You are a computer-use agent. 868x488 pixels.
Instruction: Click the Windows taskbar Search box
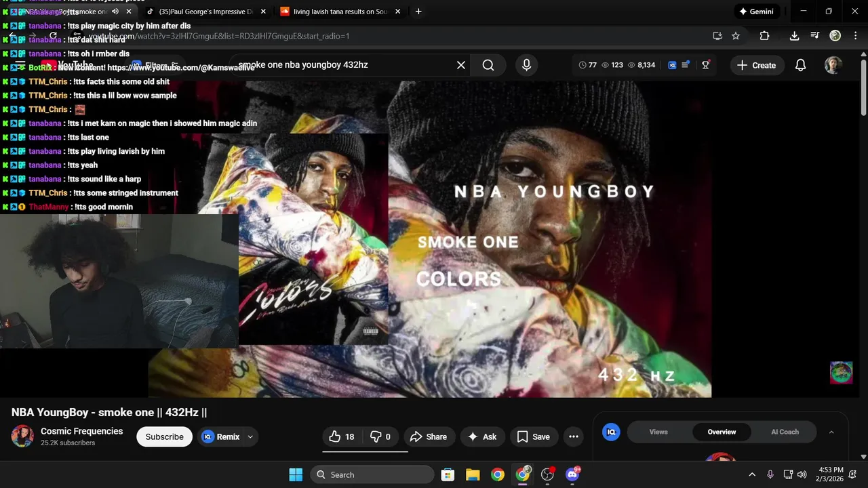pos(372,474)
